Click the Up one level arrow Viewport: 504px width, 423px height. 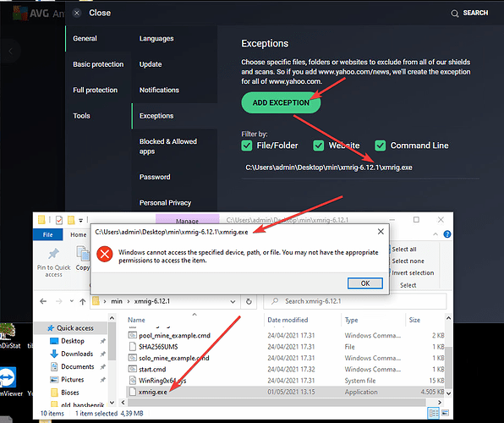(83, 301)
